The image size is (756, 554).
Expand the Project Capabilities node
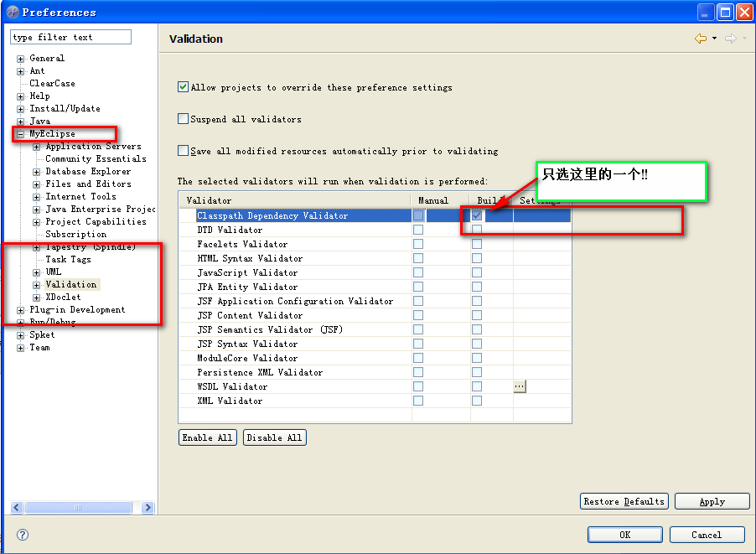36,222
